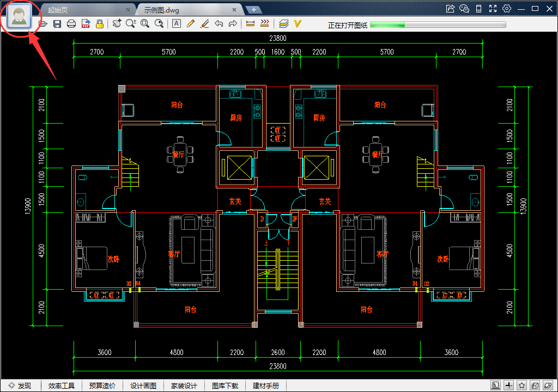Viewport: 558px width, 392px height.
Task: Close the 示例图.dwg tab
Action: [234, 10]
